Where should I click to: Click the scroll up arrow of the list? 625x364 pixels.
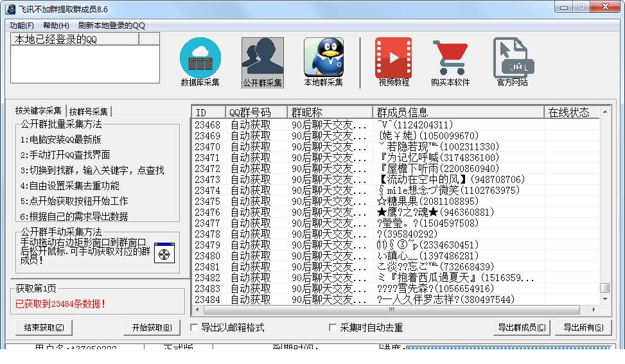click(x=605, y=112)
